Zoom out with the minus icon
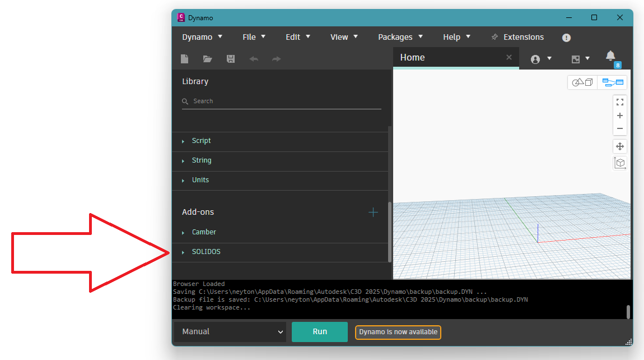644x360 pixels. pos(620,128)
